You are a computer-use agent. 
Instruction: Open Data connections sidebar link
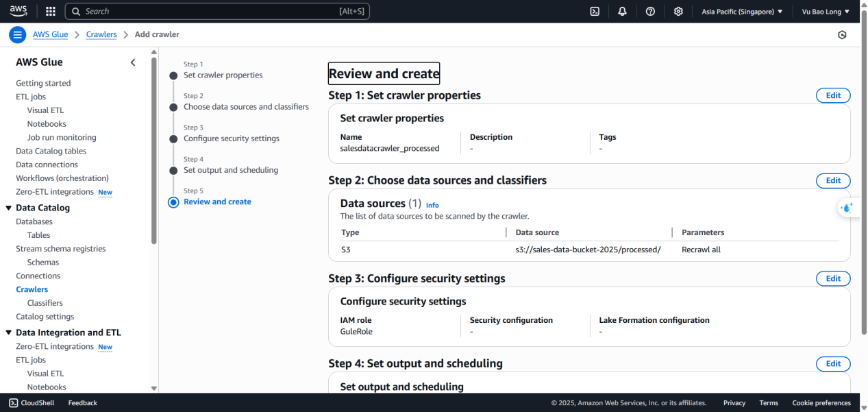47,165
